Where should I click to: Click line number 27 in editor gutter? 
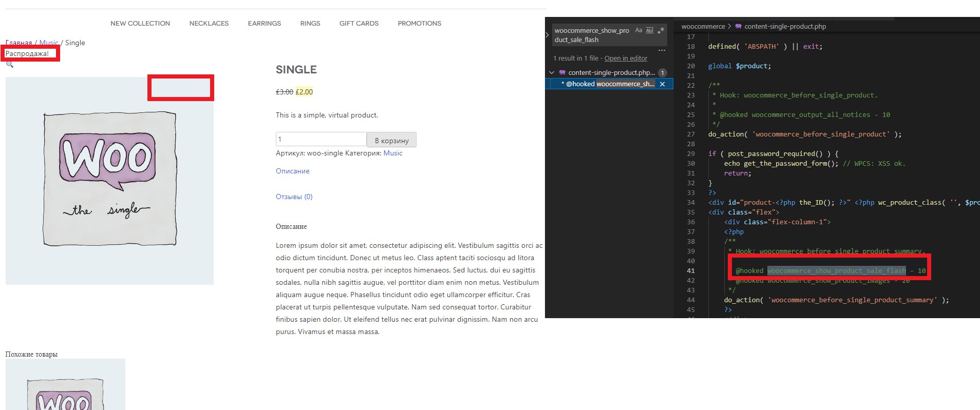click(691, 134)
